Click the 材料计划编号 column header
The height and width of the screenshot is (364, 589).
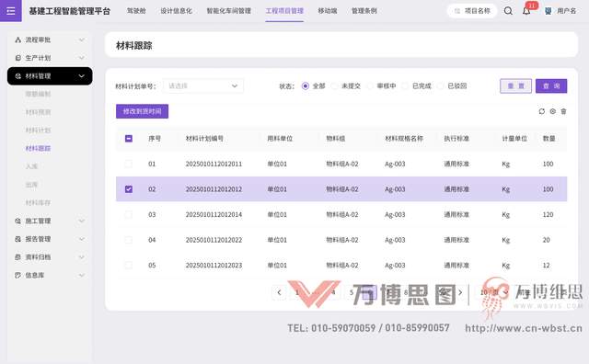pos(204,139)
